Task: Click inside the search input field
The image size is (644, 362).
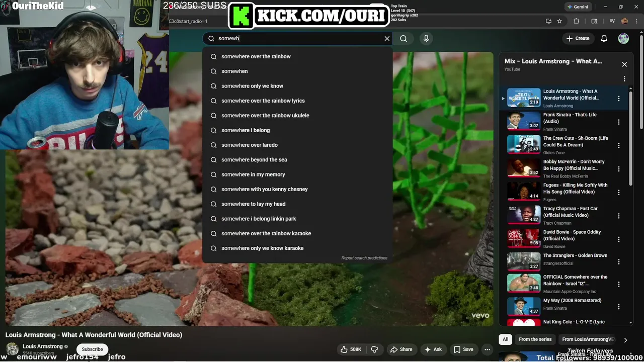Action: [297, 38]
